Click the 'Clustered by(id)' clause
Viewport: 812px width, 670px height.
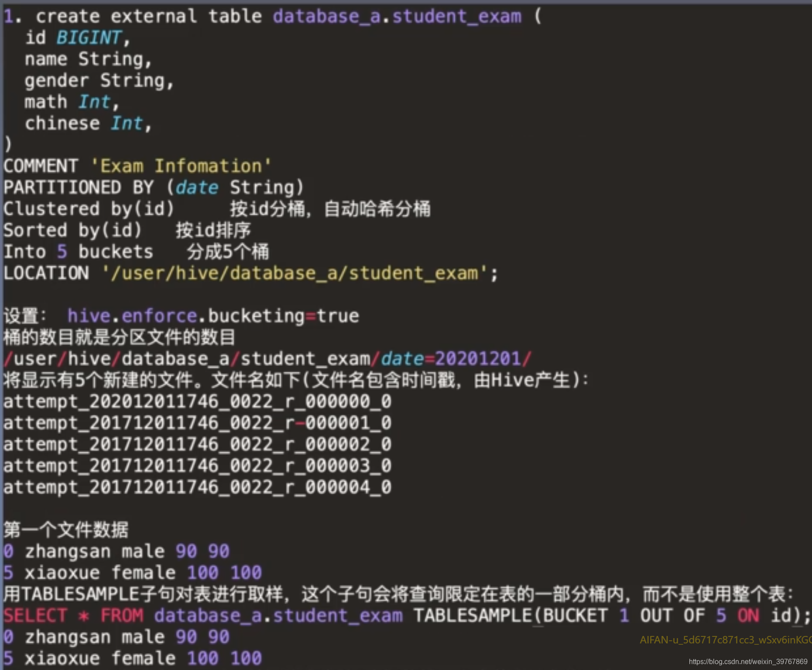(x=89, y=209)
